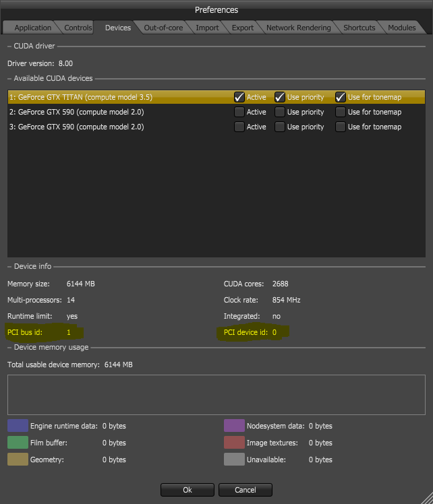Click the Ok button
Viewport: 433px width, 504px height.
click(187, 490)
